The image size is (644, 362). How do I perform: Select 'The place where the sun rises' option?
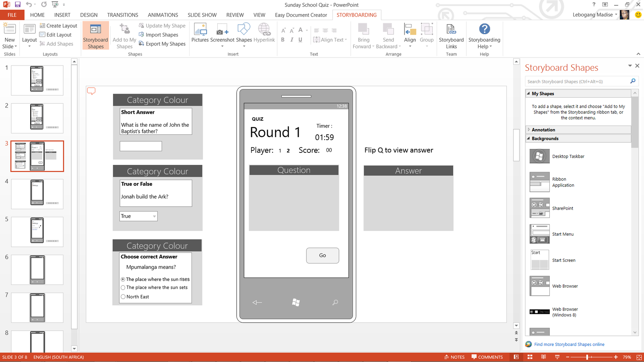(x=123, y=279)
